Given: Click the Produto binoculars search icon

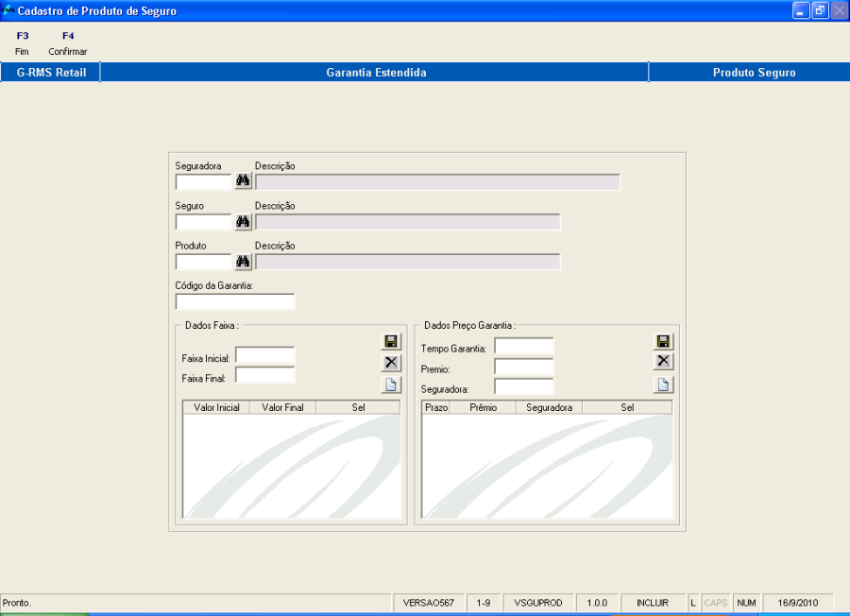Looking at the screenshot, I should (243, 262).
